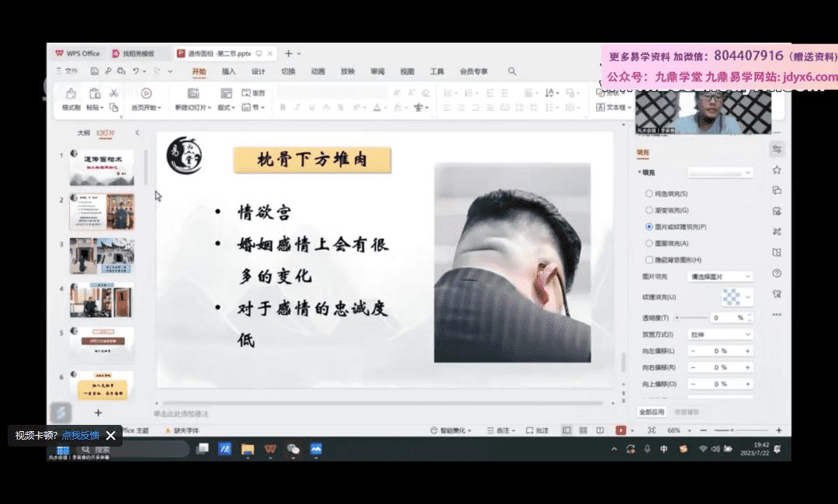Open the 纹理填充 texture dropdown

pos(736,297)
